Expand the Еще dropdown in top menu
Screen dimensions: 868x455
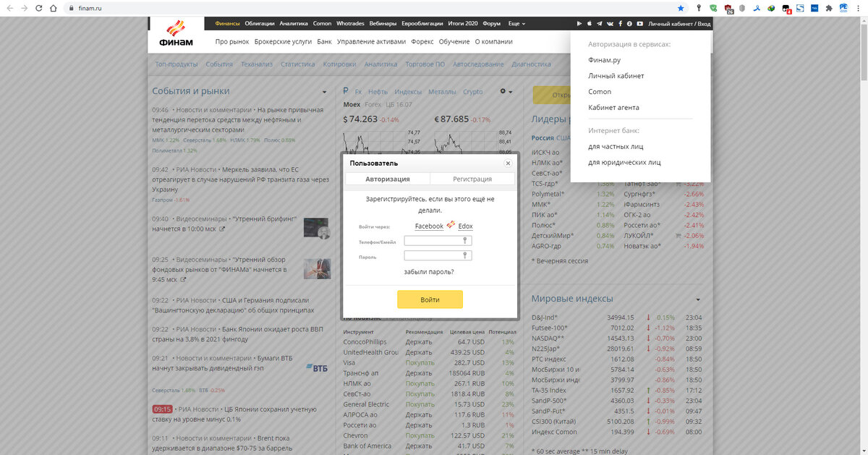coord(517,24)
